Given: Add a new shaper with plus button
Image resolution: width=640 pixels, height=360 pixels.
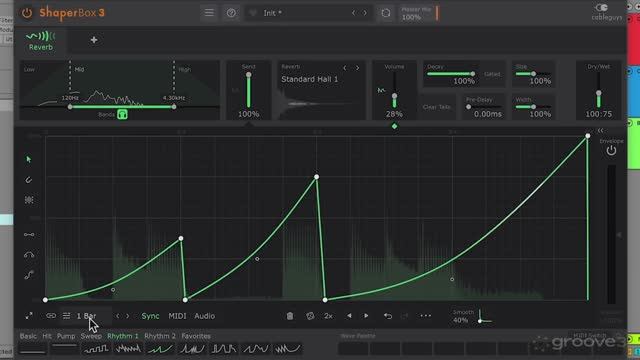Looking at the screenshot, I should (94, 40).
